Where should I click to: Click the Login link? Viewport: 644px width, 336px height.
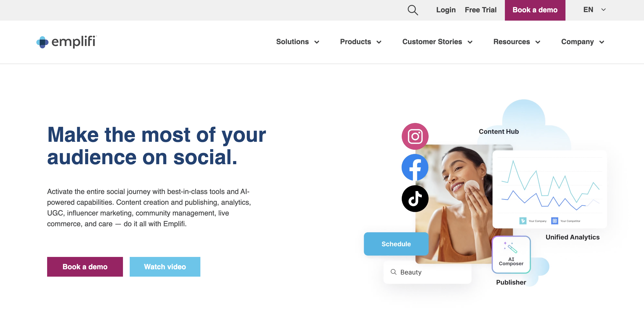point(446,9)
